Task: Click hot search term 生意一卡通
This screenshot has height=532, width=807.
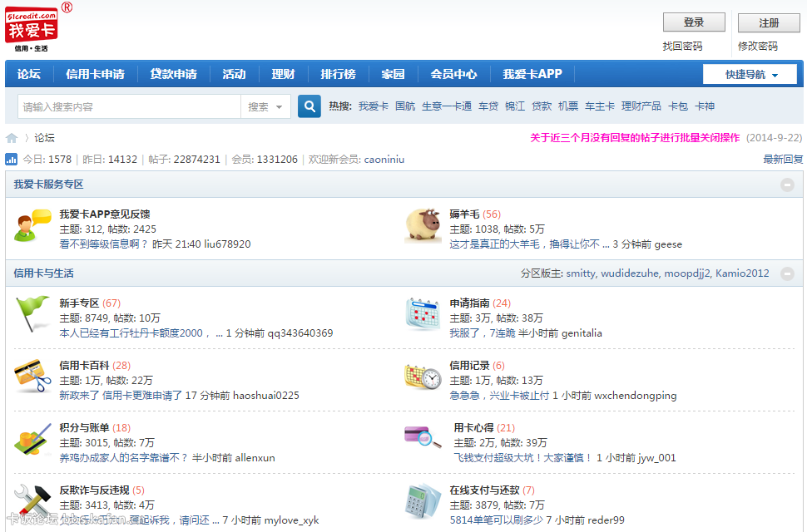Action: 447,106
